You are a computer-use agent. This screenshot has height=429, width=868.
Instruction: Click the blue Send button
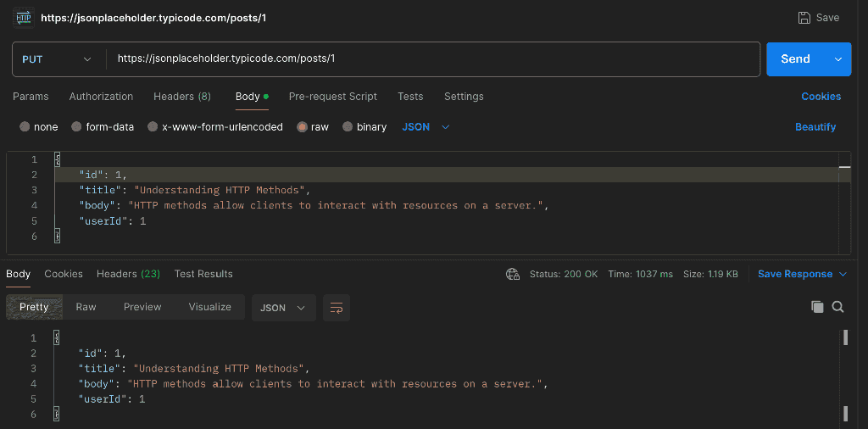pyautogui.click(x=795, y=59)
